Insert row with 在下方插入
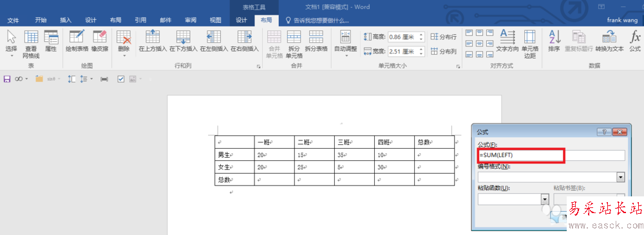Viewport: 644px width, 235px height. [x=184, y=41]
